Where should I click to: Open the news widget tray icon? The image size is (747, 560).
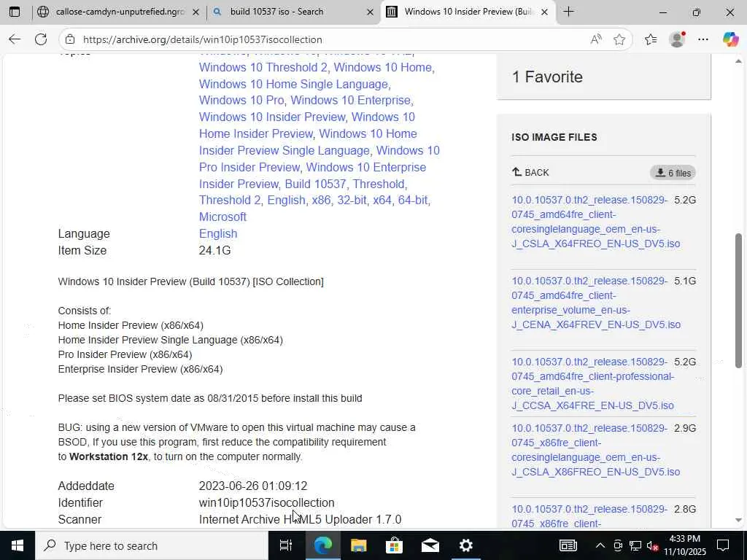coord(568,545)
